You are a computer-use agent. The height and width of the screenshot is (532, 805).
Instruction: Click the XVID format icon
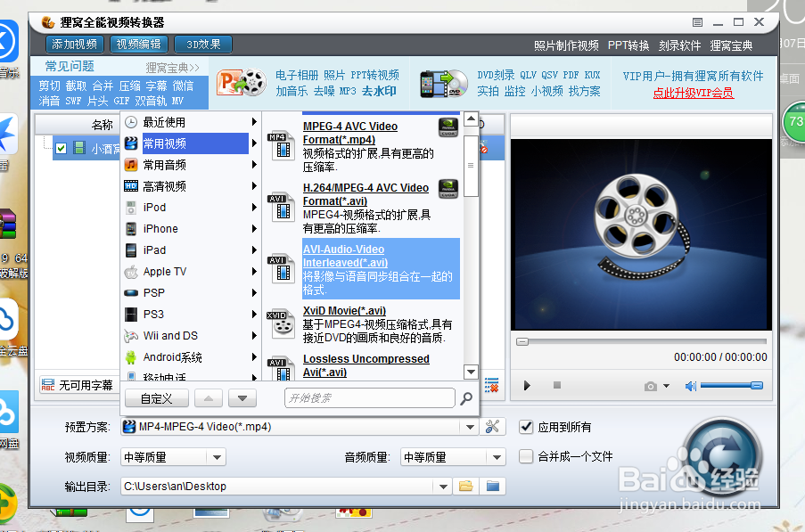(280, 324)
